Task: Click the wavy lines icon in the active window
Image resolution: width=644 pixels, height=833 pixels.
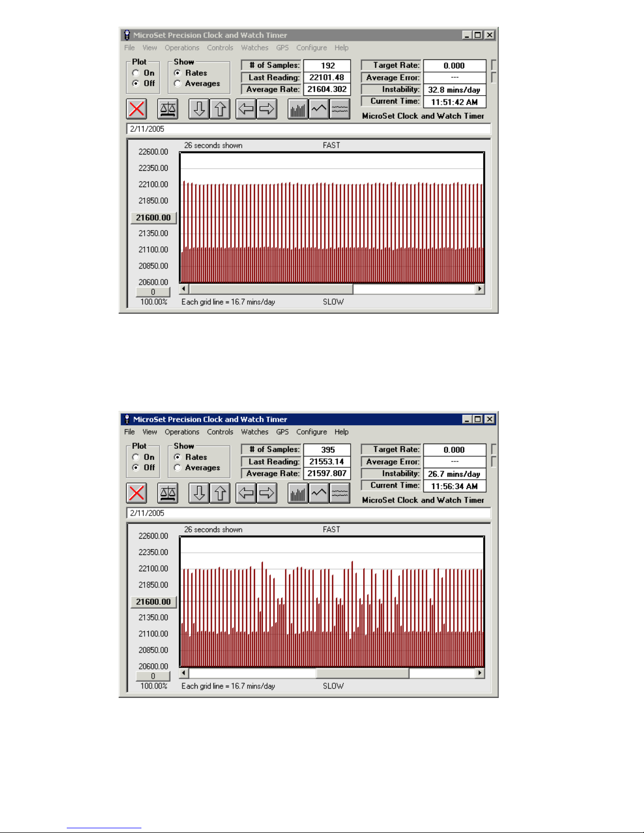Action: pos(340,493)
